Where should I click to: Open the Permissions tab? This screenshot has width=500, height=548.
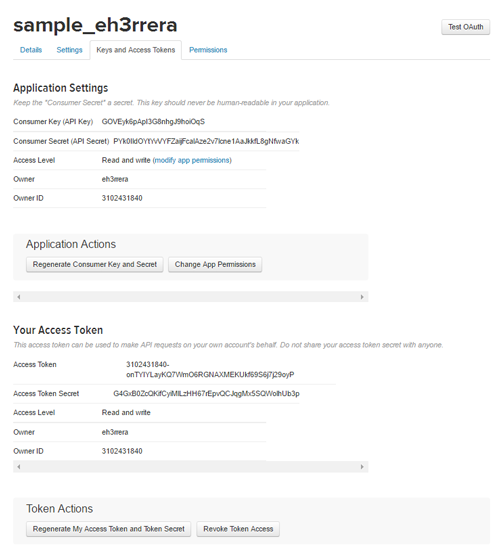click(208, 50)
